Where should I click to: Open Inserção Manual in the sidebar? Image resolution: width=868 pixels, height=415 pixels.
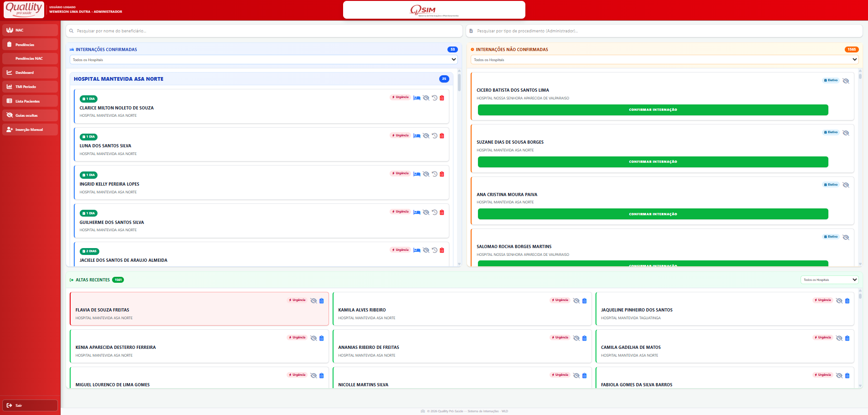pyautogui.click(x=30, y=130)
